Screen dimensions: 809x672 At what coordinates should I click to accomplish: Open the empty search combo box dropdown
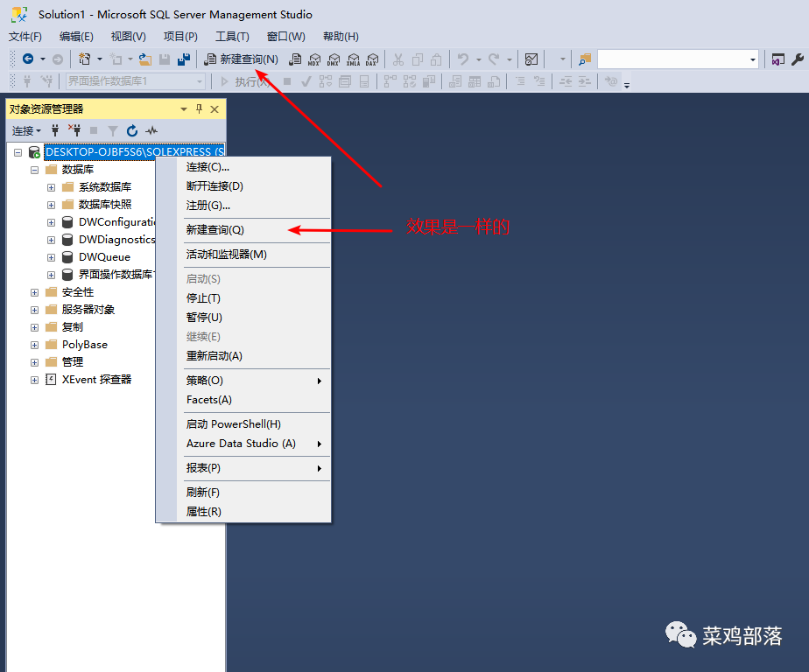click(x=753, y=59)
